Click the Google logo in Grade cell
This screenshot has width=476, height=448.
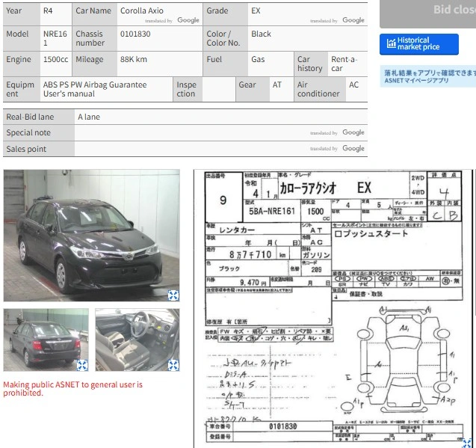[353, 20]
